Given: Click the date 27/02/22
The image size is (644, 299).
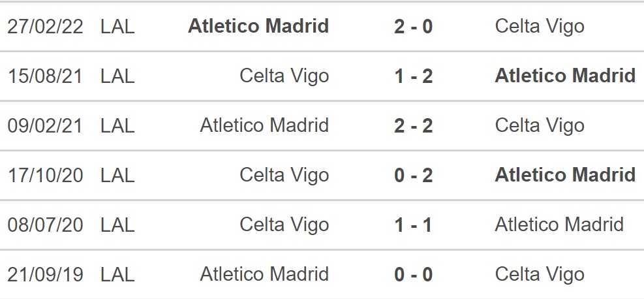Looking at the screenshot, I should tap(45, 27).
